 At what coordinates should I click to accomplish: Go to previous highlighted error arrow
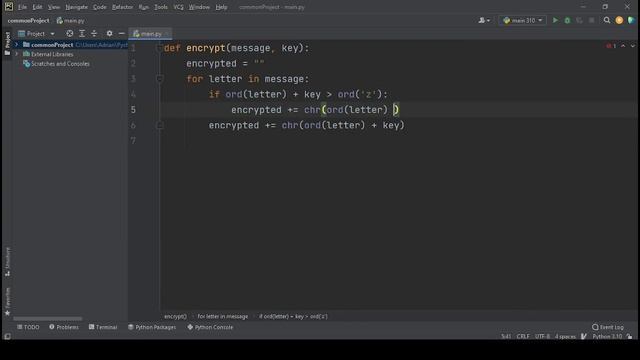(623, 46)
